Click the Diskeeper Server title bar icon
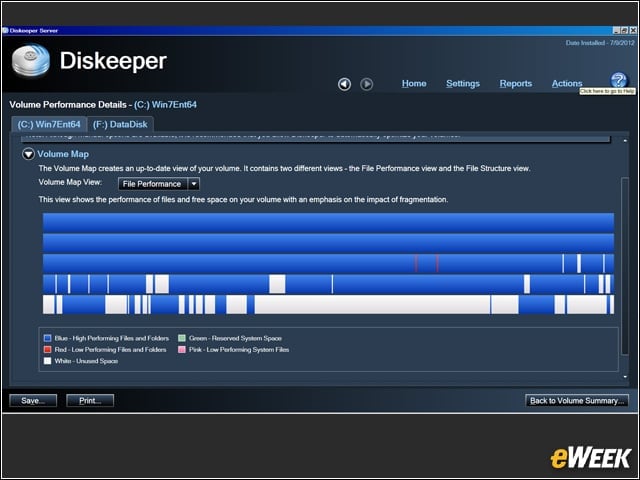Screen dimensions: 640x480 [5, 30]
